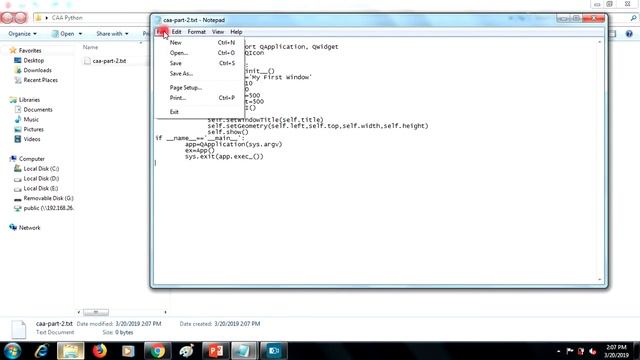This screenshot has height=360, width=640.
Task: Open Removable Disk (G:)
Action: click(44, 198)
